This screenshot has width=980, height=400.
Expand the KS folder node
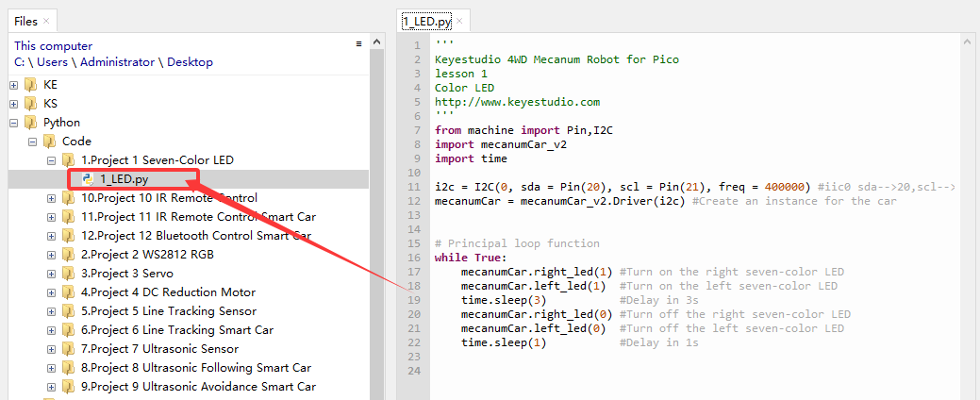(x=14, y=104)
